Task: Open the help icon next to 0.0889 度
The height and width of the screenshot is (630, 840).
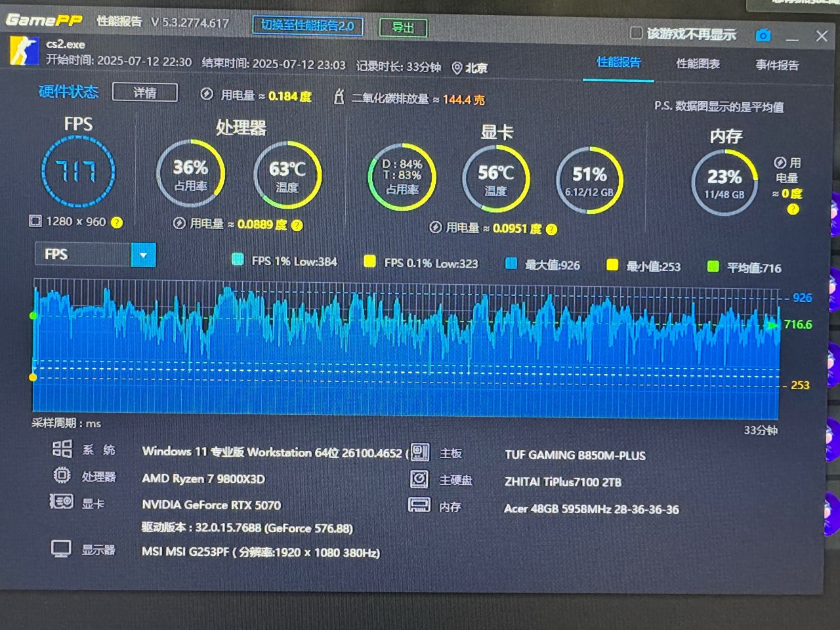Action: [x=297, y=225]
